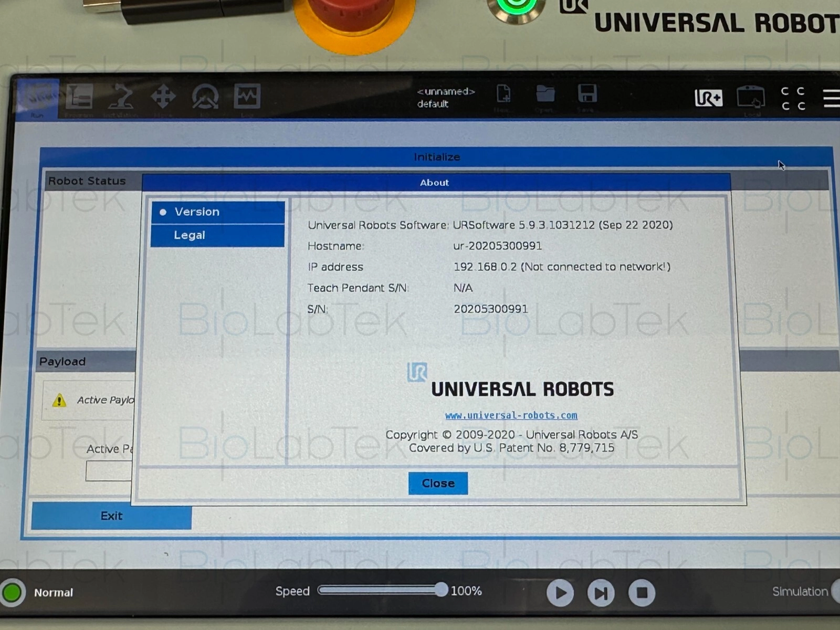Image resolution: width=840 pixels, height=630 pixels.
Task: Click the UNIVERSAL ROBOTS logo in About
Action: [510, 381]
